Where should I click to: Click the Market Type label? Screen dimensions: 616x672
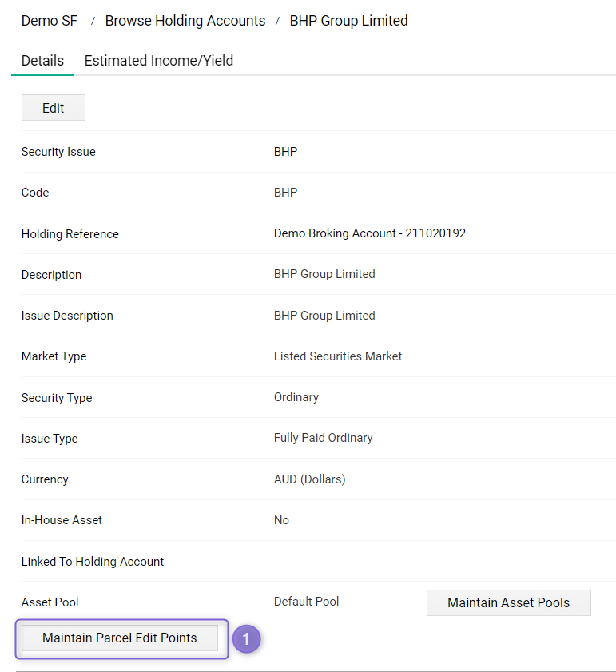(x=54, y=356)
